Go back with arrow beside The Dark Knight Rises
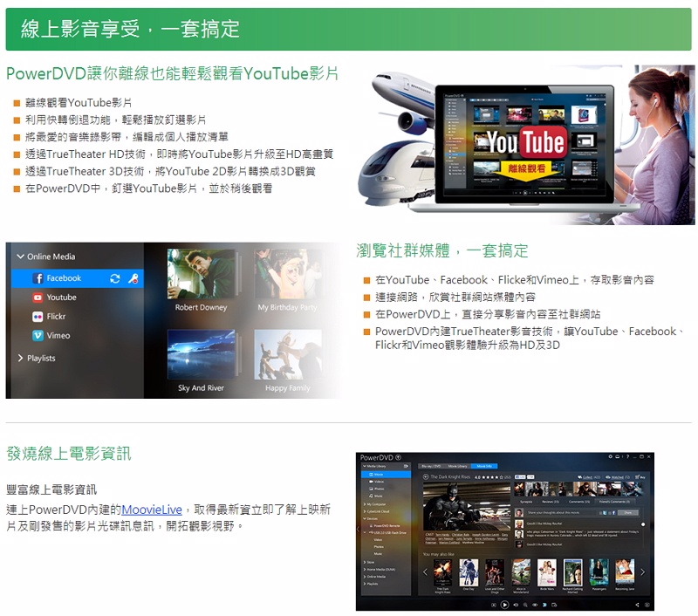The height and width of the screenshot is (616, 698). tap(426, 476)
